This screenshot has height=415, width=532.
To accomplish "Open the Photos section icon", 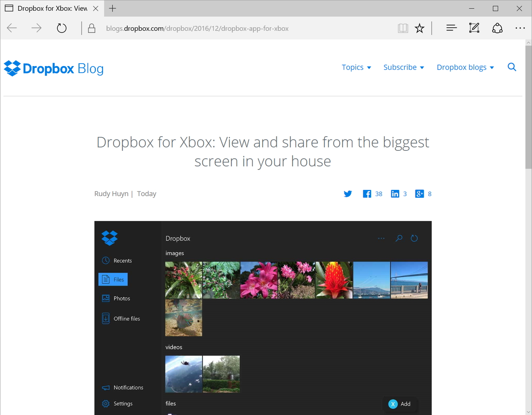I will [106, 298].
